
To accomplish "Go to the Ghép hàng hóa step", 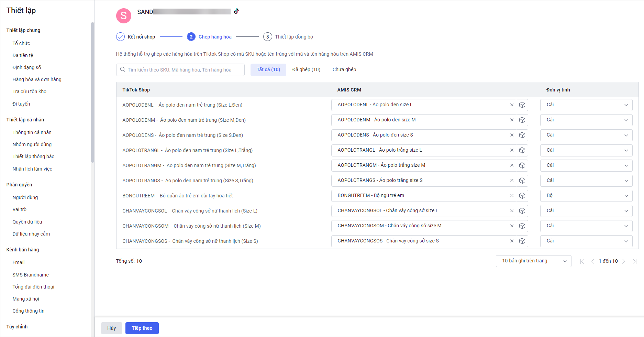I will [x=209, y=37].
